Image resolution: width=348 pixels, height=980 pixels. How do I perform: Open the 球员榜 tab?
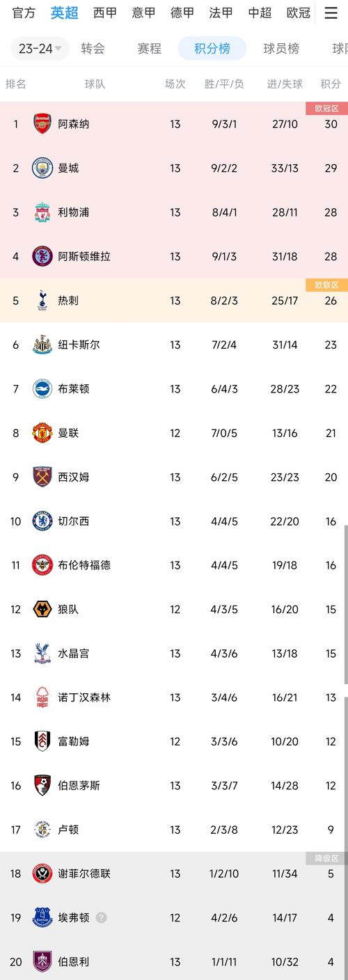point(281,49)
